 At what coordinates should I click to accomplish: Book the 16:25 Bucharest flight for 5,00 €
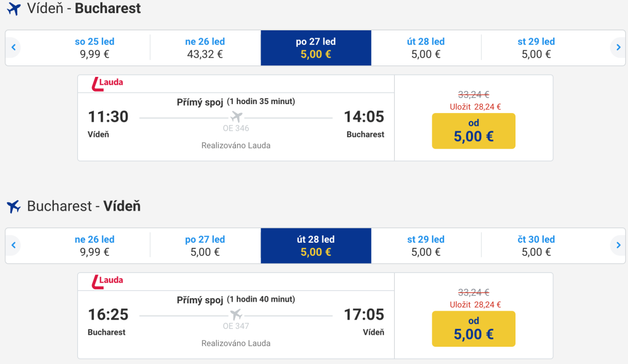click(x=474, y=328)
